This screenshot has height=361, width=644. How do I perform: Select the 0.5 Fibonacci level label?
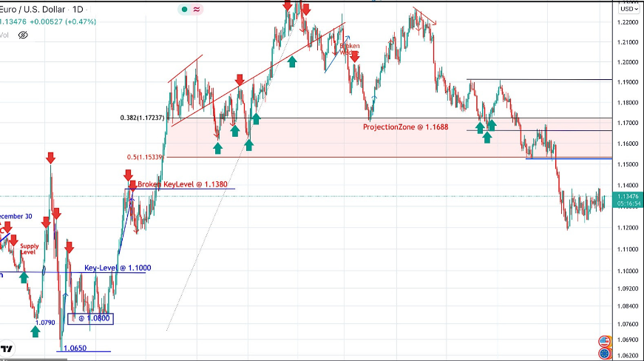coord(146,158)
